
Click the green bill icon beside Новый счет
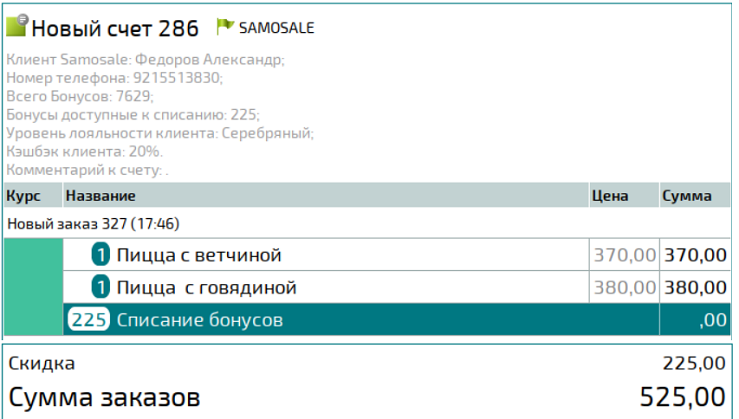pyautogui.click(x=17, y=27)
